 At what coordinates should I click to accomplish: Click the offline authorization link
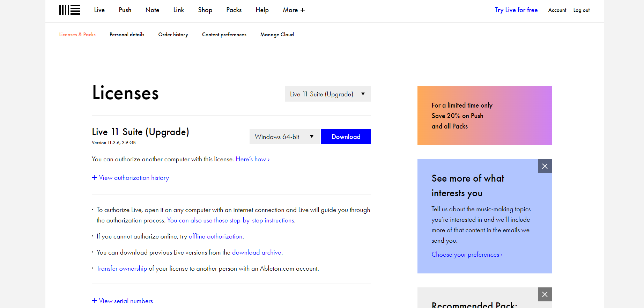216,236
